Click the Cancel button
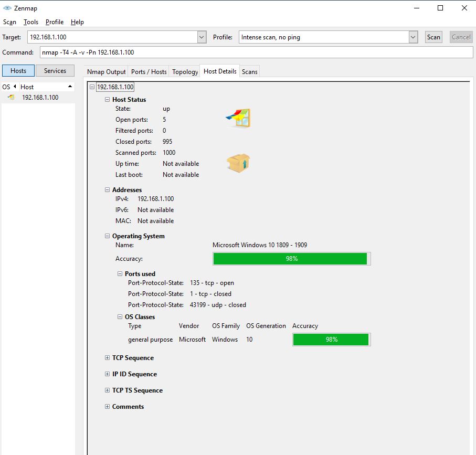 (461, 37)
